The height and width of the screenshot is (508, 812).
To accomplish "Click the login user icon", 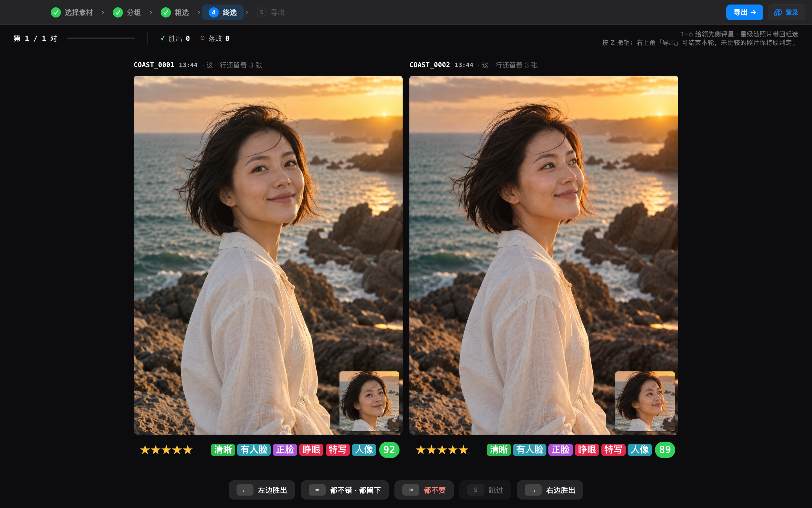I will [777, 12].
